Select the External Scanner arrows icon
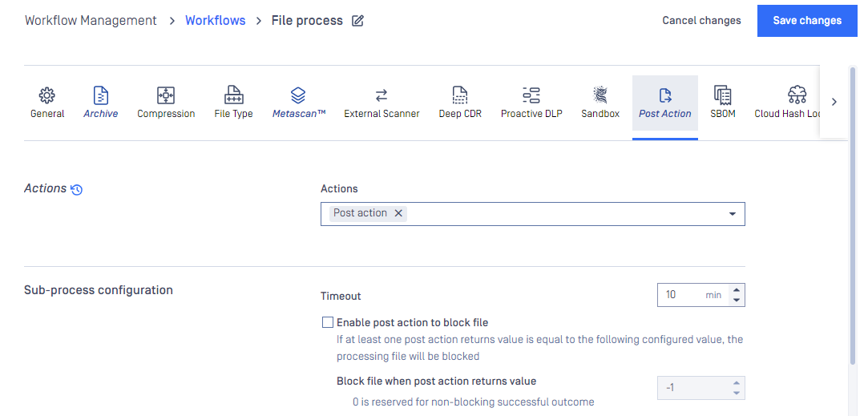The image size is (868, 416). tap(382, 95)
